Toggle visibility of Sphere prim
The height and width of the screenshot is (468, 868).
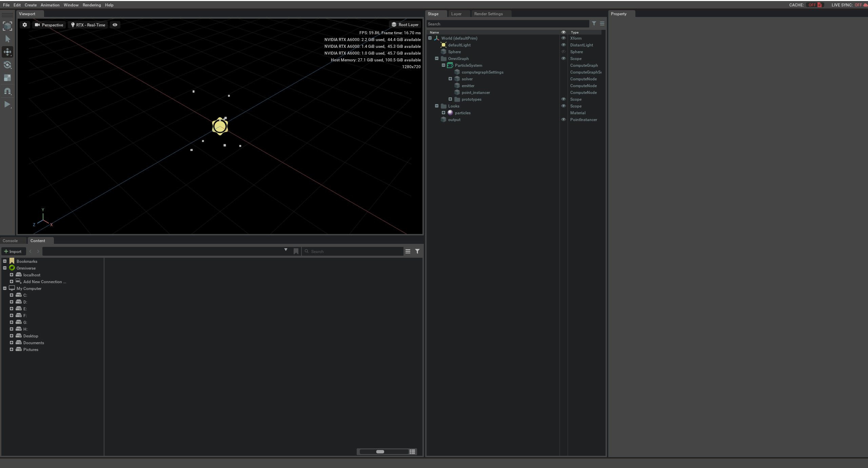564,52
